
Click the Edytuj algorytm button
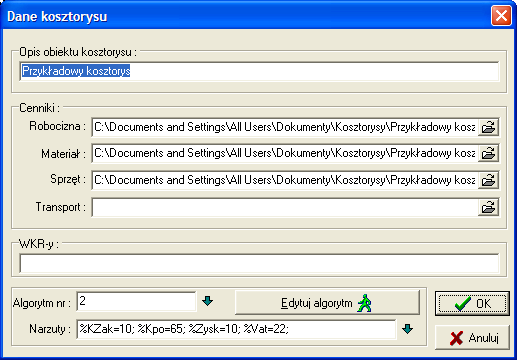327,303
